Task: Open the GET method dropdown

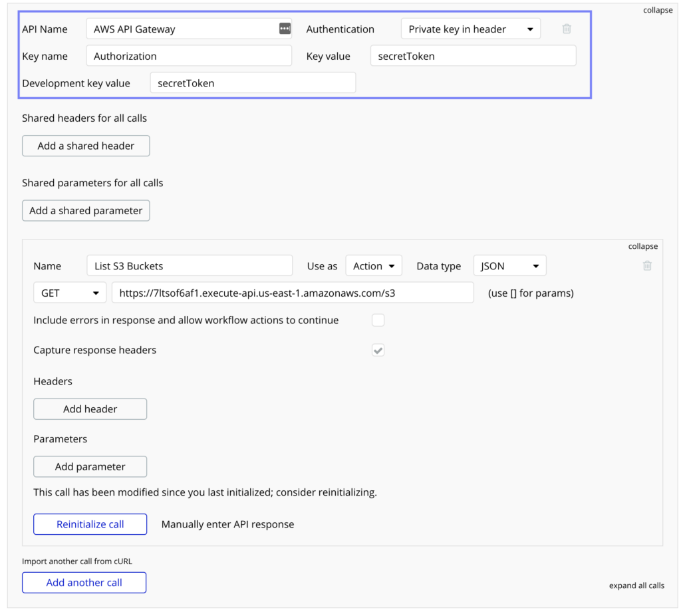Action: [70, 293]
